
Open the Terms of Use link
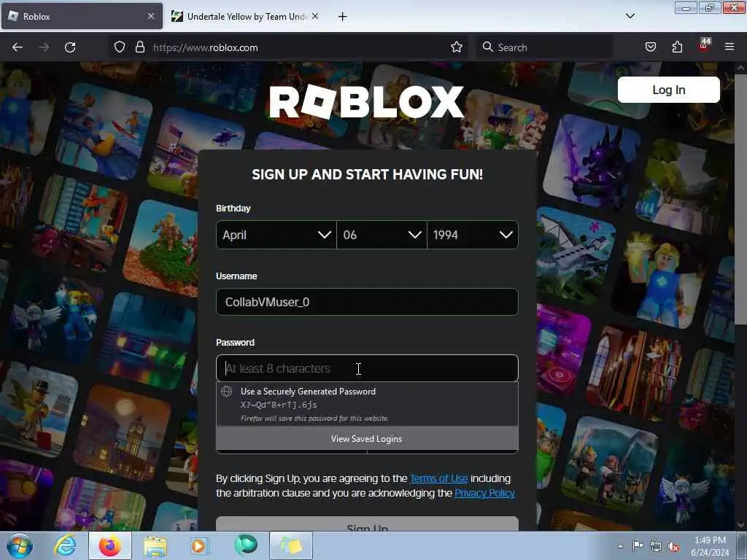pyautogui.click(x=438, y=478)
